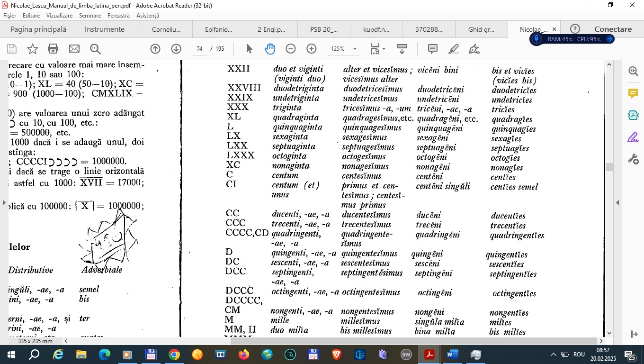Activate the Hand pan tool

click(x=270, y=49)
